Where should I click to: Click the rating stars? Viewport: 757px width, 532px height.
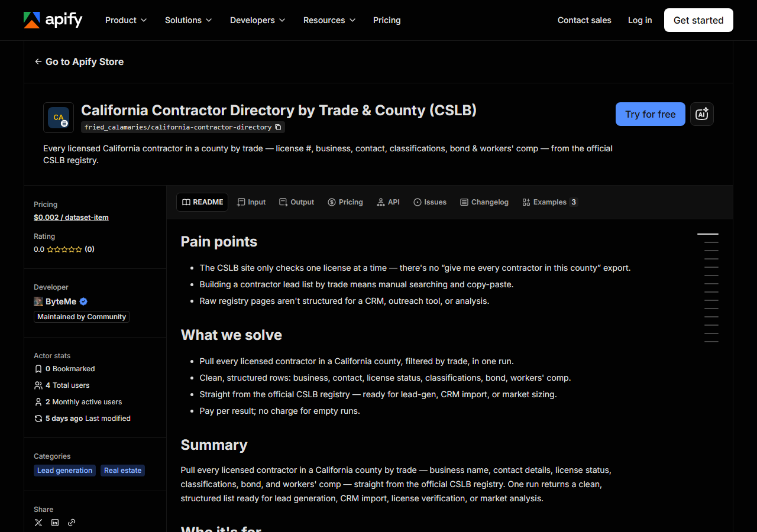(x=64, y=249)
